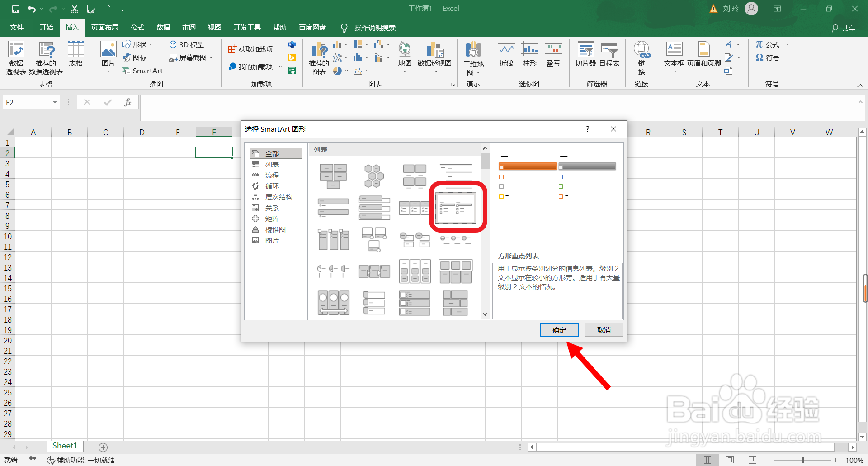The height and width of the screenshot is (466, 868).
Task: Switch to the Data (数据) tab
Action: [163, 28]
